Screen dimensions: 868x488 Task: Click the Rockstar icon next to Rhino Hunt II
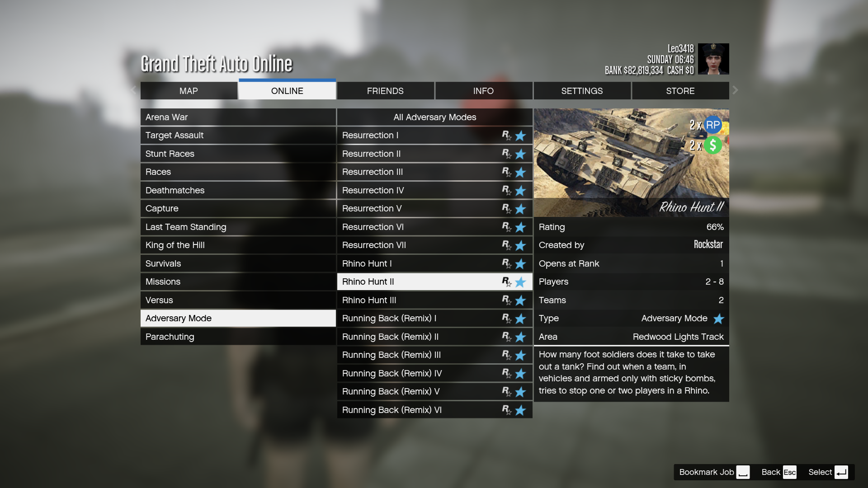(506, 281)
